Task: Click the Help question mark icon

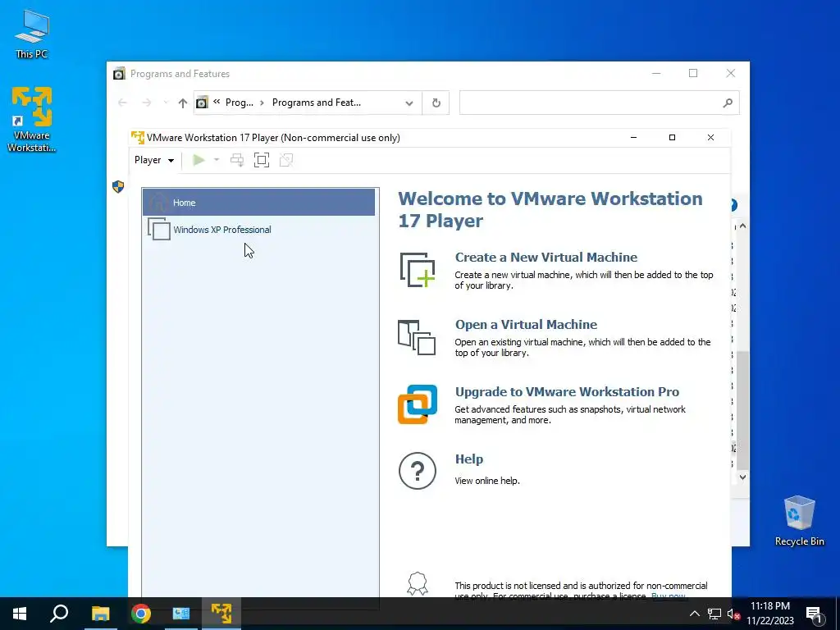Action: coord(418,471)
